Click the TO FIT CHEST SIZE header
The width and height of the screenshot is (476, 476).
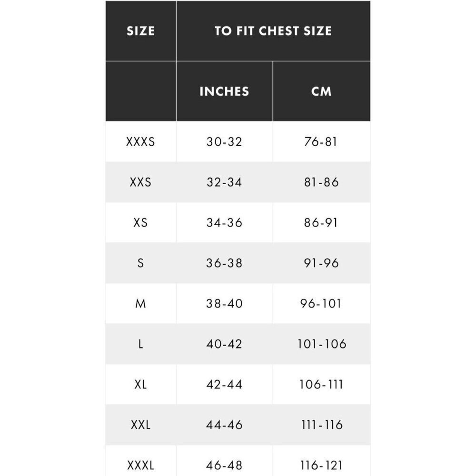(273, 31)
